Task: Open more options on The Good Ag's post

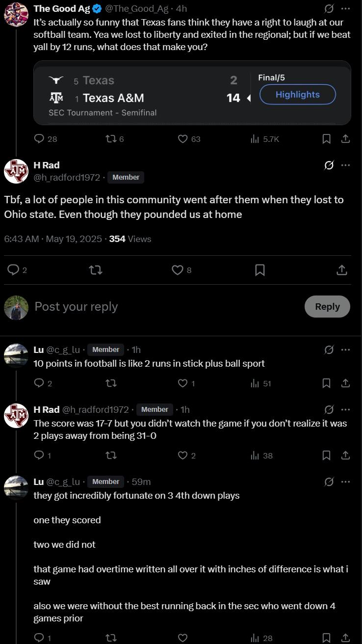Action: [345, 9]
